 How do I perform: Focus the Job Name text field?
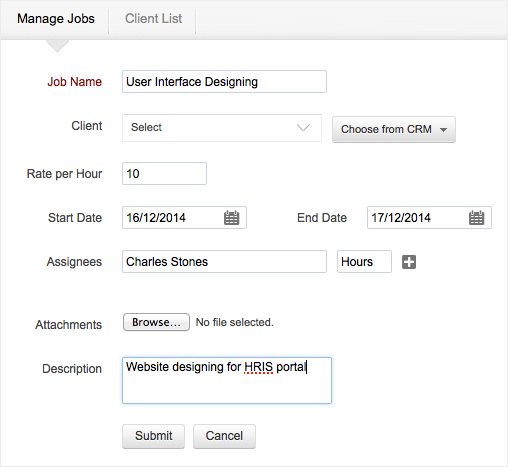(x=224, y=81)
